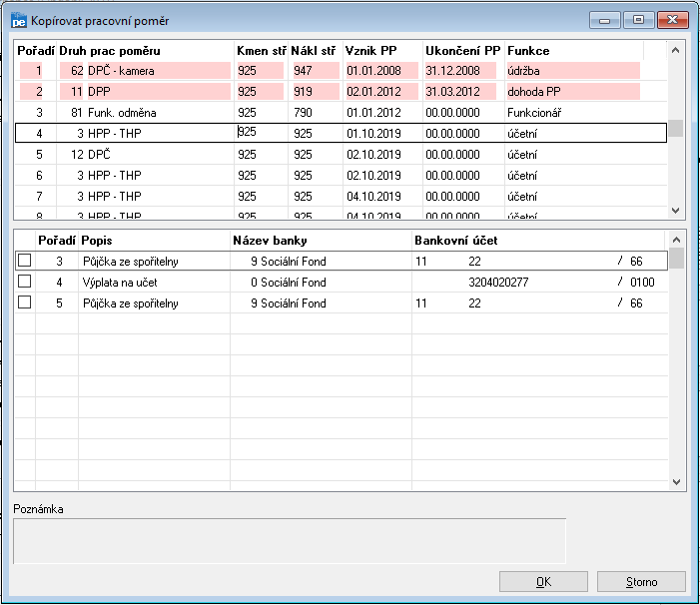Maximize the dialog window
This screenshot has width=700, height=605.
(x=638, y=20)
